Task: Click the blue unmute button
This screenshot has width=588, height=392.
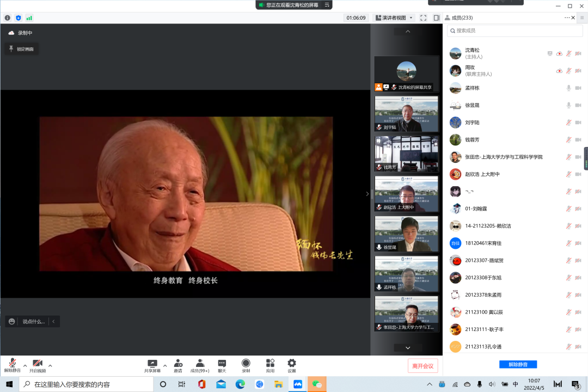Action: 518,365
